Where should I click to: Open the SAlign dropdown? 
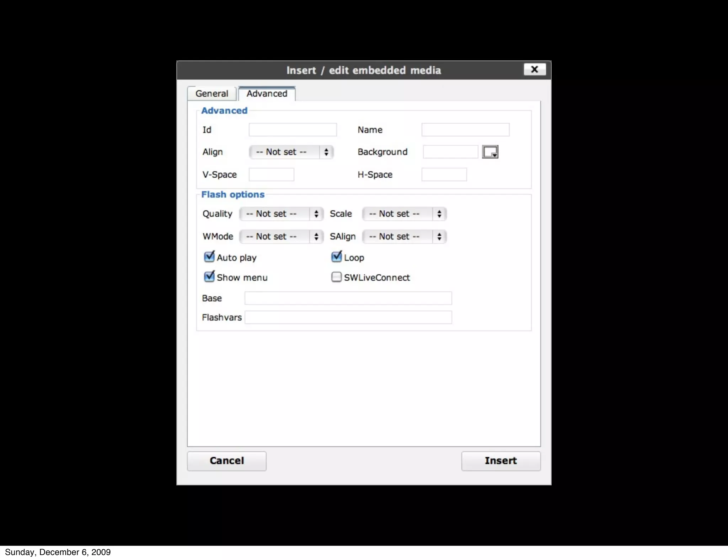coord(404,237)
